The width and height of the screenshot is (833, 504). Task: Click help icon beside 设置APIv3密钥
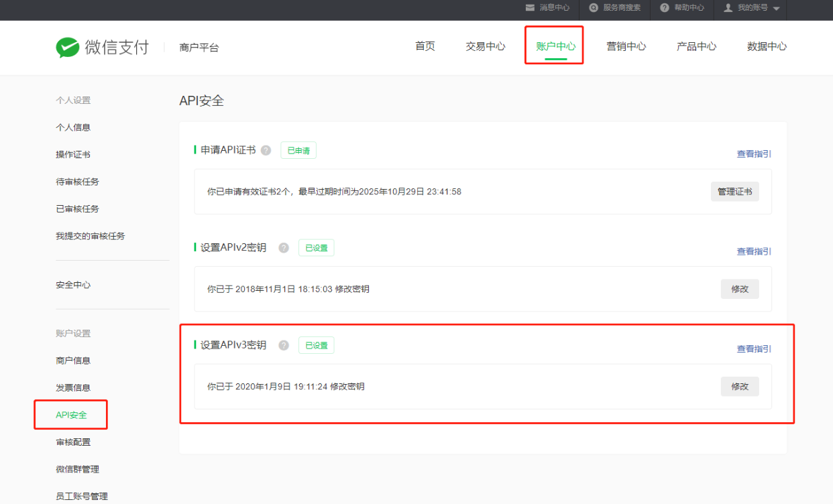(284, 345)
